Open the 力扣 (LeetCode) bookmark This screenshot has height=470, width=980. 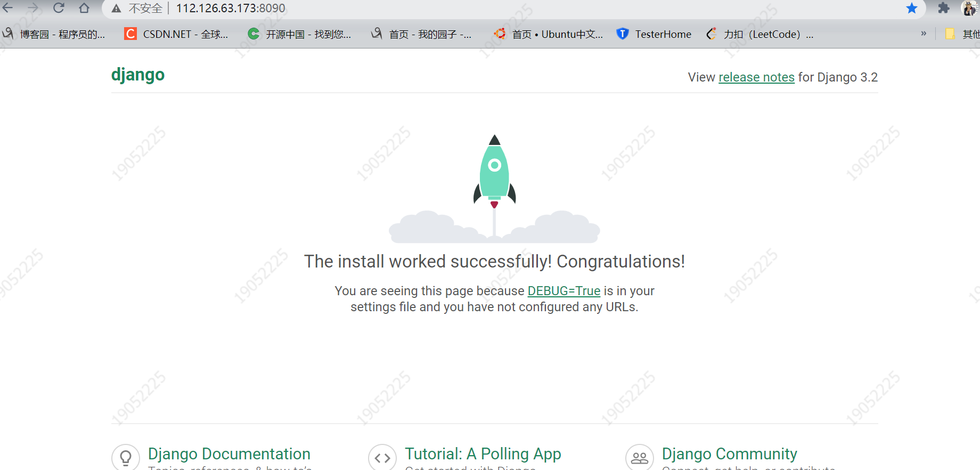point(760,34)
